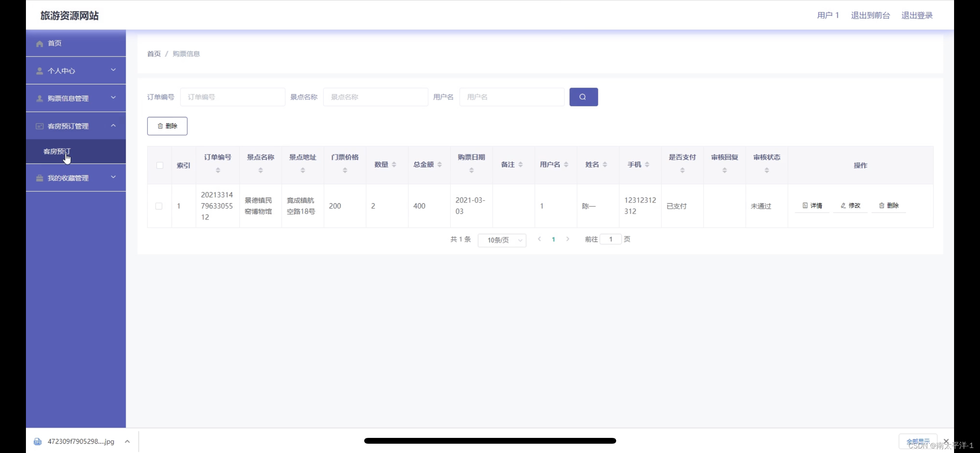Viewport: 980px width, 453px height.
Task: Click the search magnifier button
Action: [x=583, y=97]
